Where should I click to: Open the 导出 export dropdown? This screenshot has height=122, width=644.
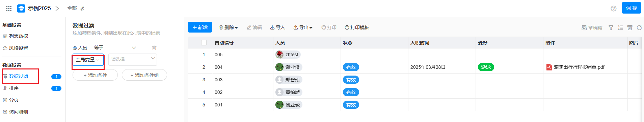[303, 27]
